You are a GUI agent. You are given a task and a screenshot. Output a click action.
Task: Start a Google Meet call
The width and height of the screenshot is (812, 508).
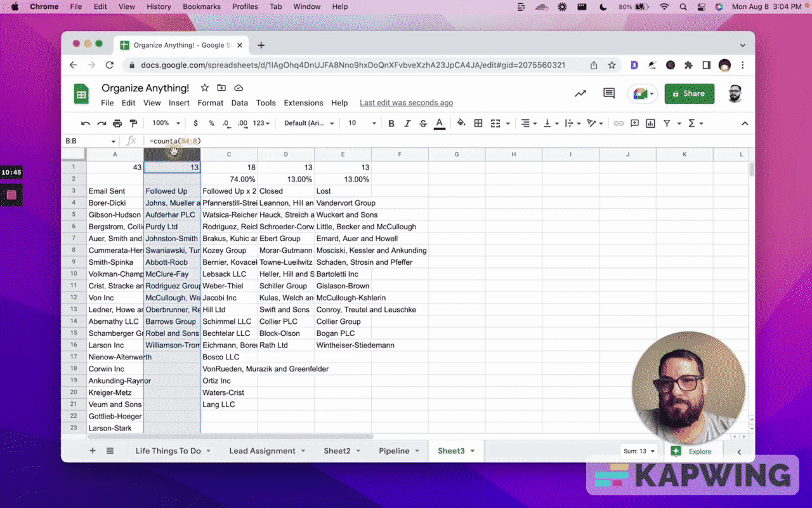pos(642,94)
